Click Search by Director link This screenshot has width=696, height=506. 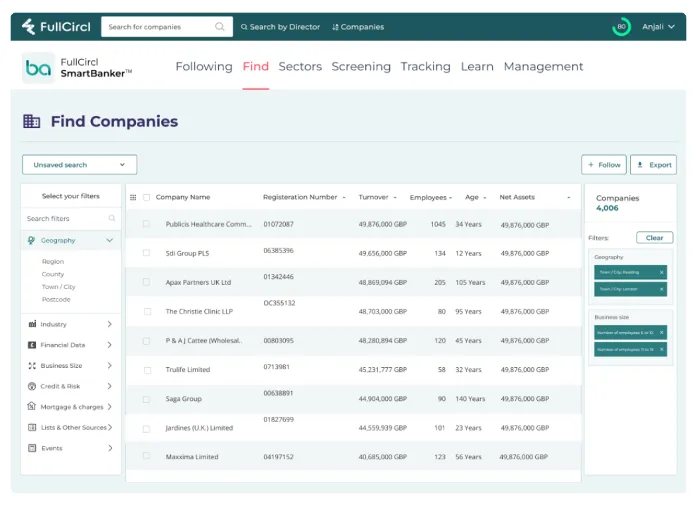tap(281, 27)
